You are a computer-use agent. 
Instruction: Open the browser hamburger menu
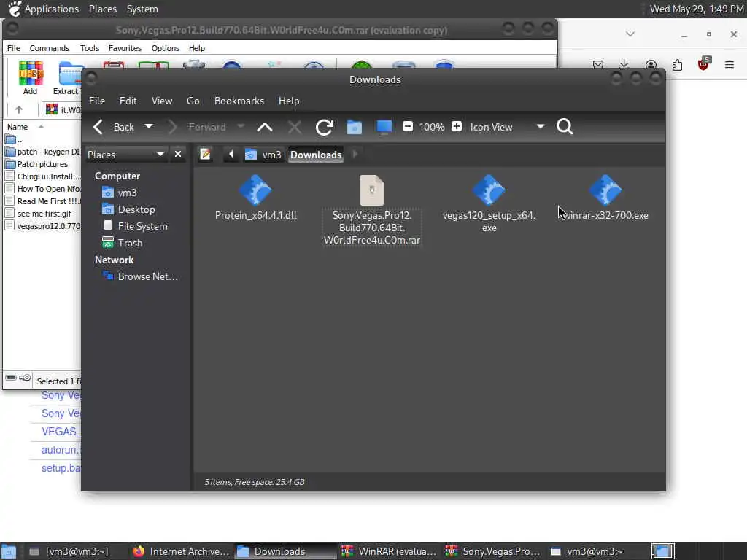point(729,64)
